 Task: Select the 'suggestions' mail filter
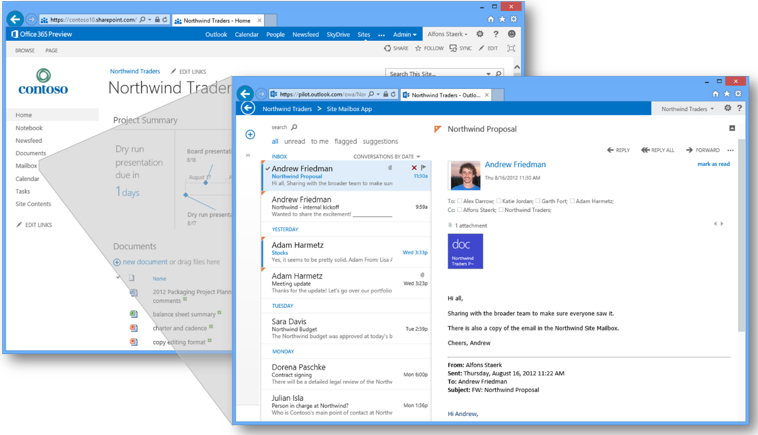coord(380,141)
